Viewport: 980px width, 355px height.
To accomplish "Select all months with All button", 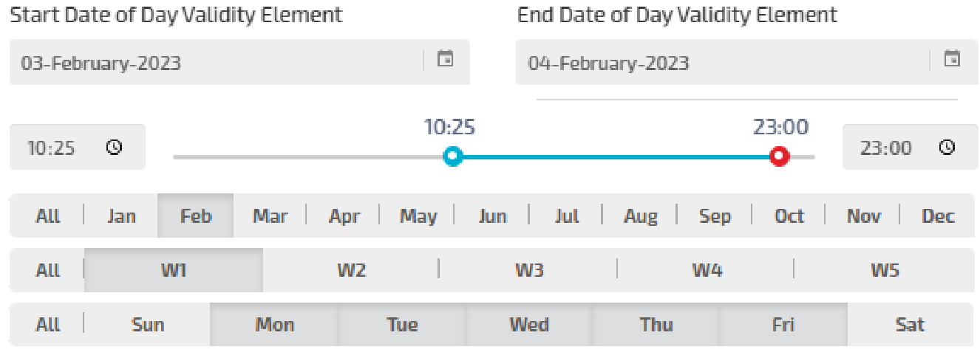I will coord(48,216).
